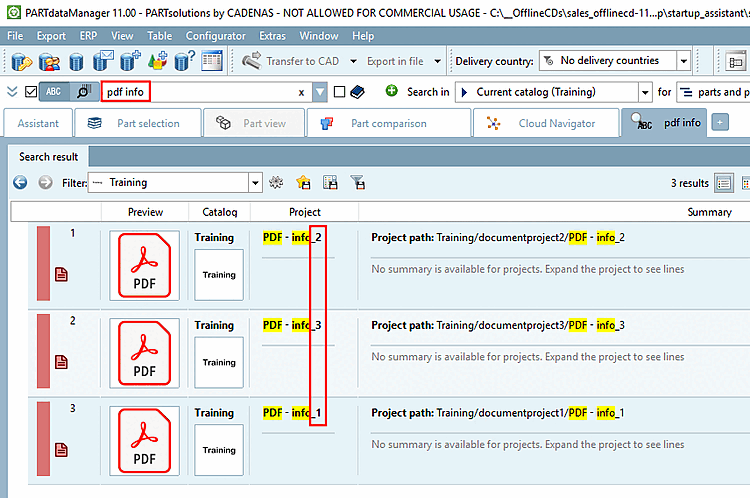Collapse the search bar with double chevron
The height and width of the screenshot is (498, 750).
pos(12,91)
